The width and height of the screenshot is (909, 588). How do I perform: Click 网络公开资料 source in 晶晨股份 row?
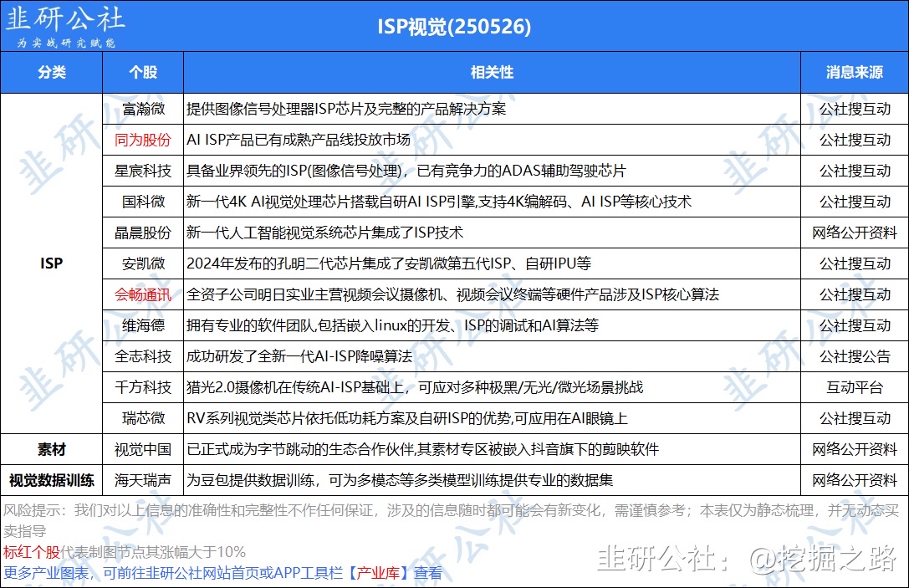click(855, 233)
